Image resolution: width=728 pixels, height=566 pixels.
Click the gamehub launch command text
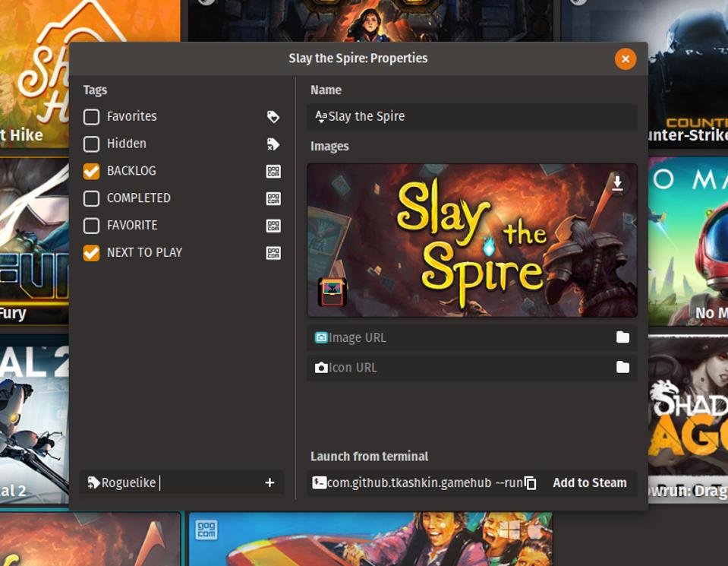(425, 483)
